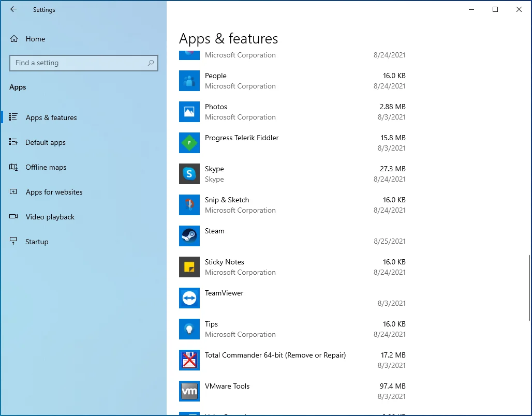Select the Photos app name

click(x=216, y=107)
